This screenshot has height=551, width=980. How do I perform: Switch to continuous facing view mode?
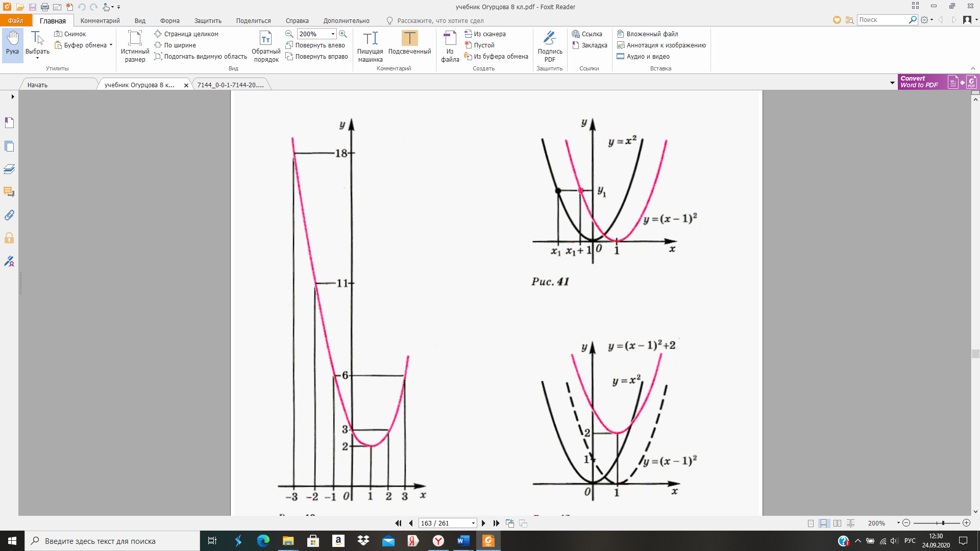(850, 523)
